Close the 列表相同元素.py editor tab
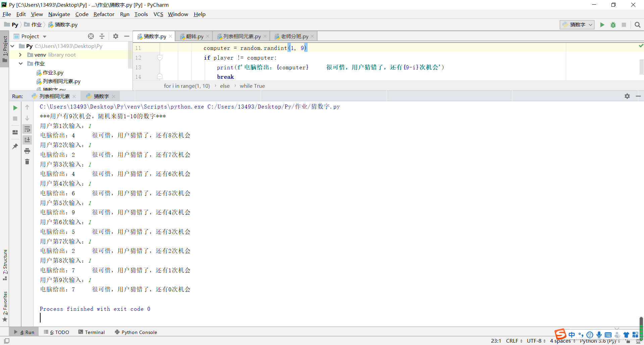The image size is (644, 345). click(x=265, y=36)
